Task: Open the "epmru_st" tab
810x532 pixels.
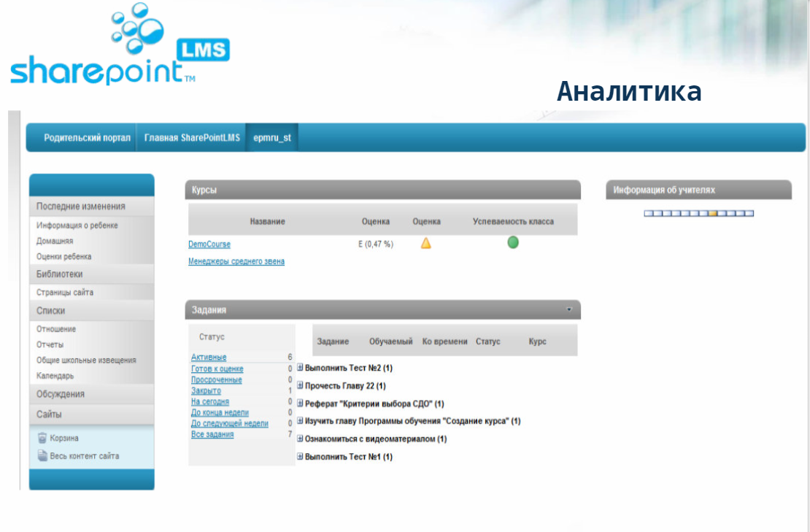Action: coord(272,136)
